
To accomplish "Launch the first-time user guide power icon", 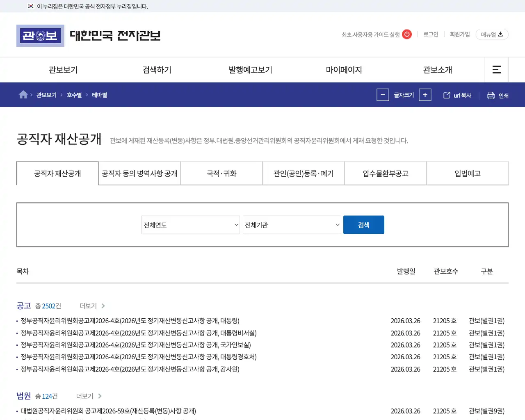I will click(x=406, y=34).
